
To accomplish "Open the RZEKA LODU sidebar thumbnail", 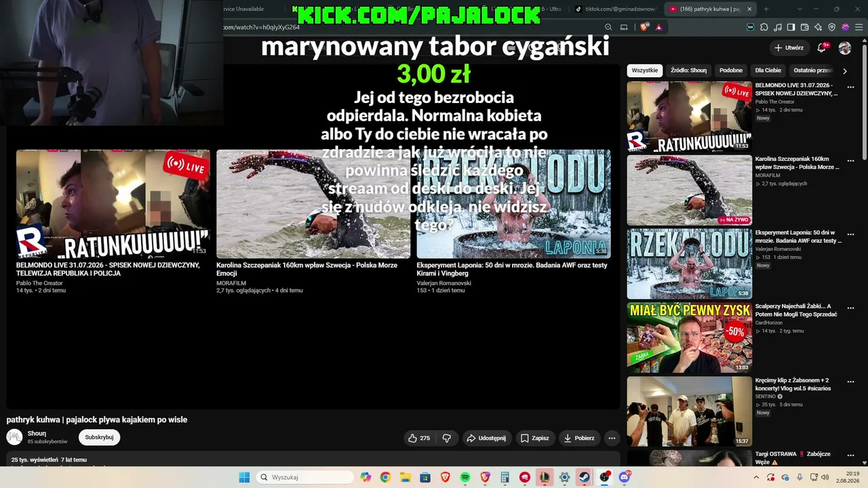I will [689, 264].
